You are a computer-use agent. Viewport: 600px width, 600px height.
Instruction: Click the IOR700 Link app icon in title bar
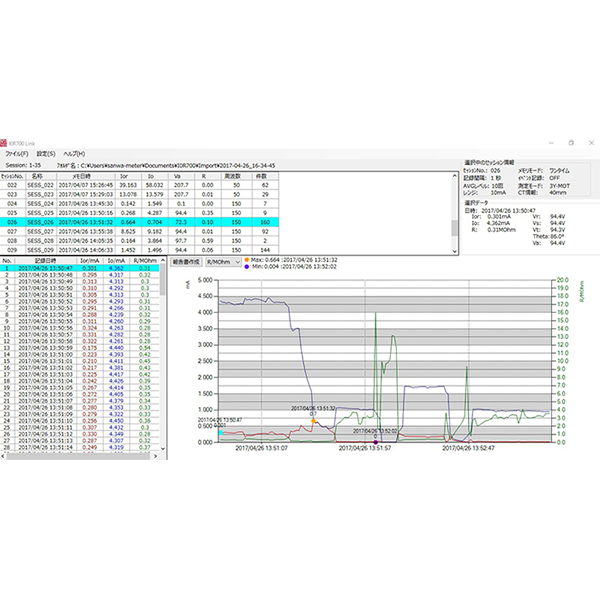click(x=4, y=142)
